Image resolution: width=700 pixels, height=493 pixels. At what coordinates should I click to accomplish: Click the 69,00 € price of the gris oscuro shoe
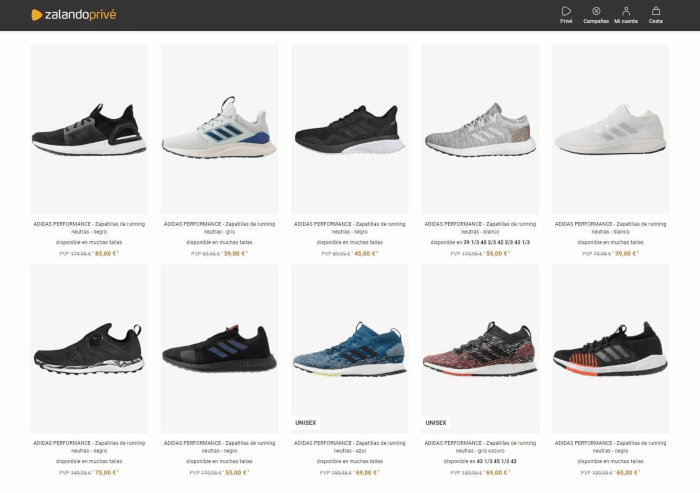tap(497, 472)
